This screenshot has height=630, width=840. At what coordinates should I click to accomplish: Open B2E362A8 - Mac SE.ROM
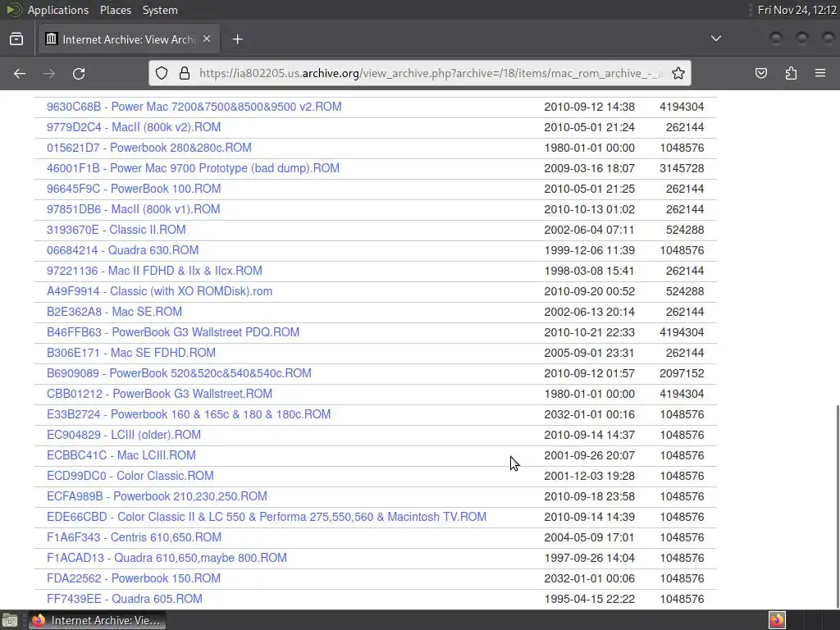(x=114, y=312)
